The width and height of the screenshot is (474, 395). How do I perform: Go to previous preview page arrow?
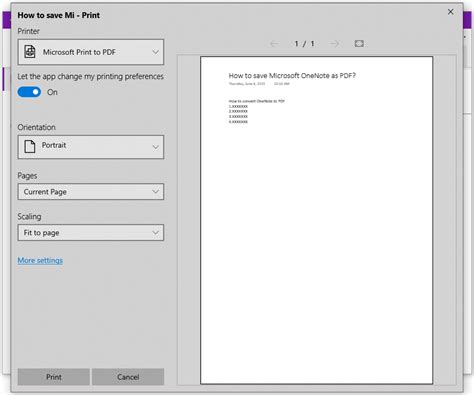pos(274,44)
